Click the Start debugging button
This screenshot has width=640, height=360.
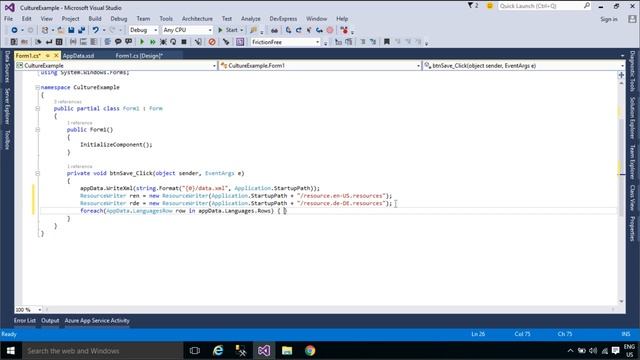231,30
